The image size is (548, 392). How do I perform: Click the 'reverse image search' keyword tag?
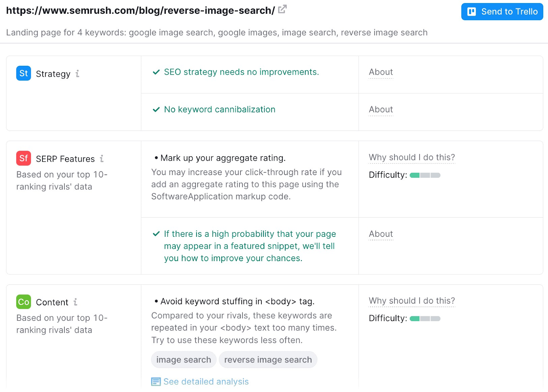pos(268,360)
